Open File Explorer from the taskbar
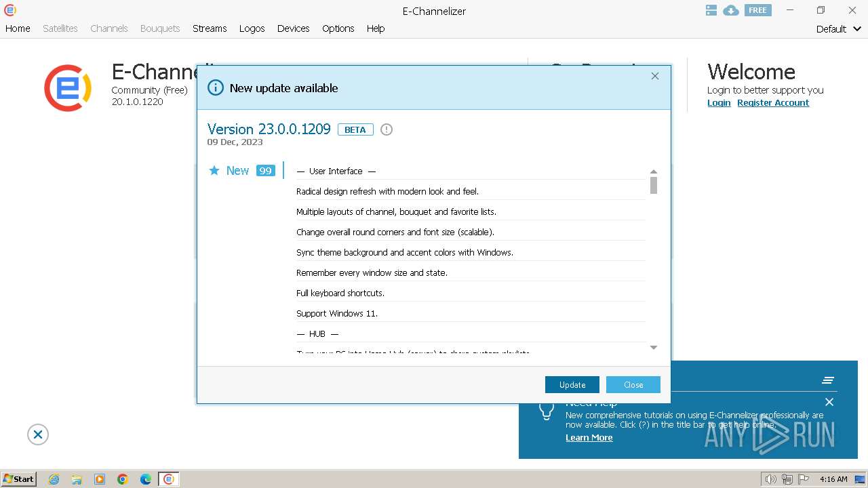The height and width of the screenshot is (488, 868). [77, 479]
